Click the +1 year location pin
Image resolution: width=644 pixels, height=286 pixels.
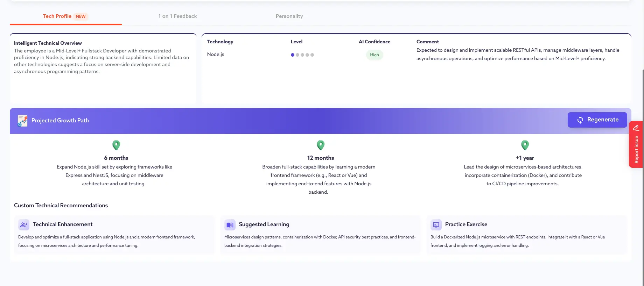pyautogui.click(x=525, y=145)
